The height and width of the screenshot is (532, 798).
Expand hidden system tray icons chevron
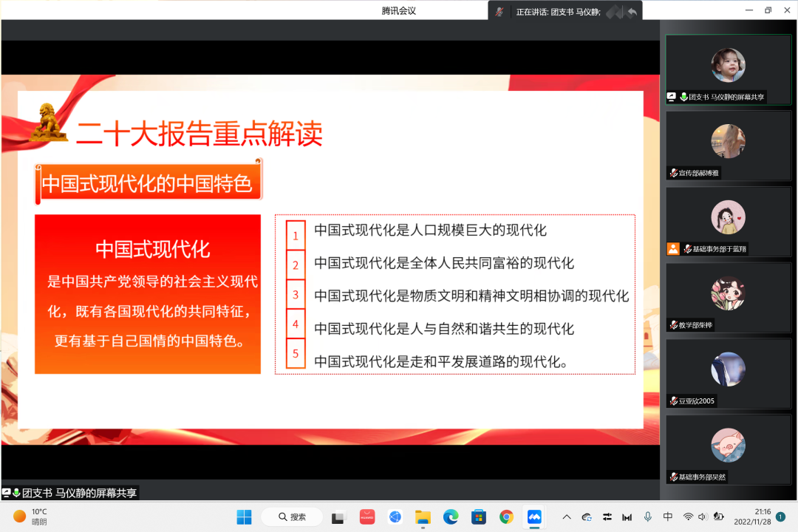tap(567, 516)
